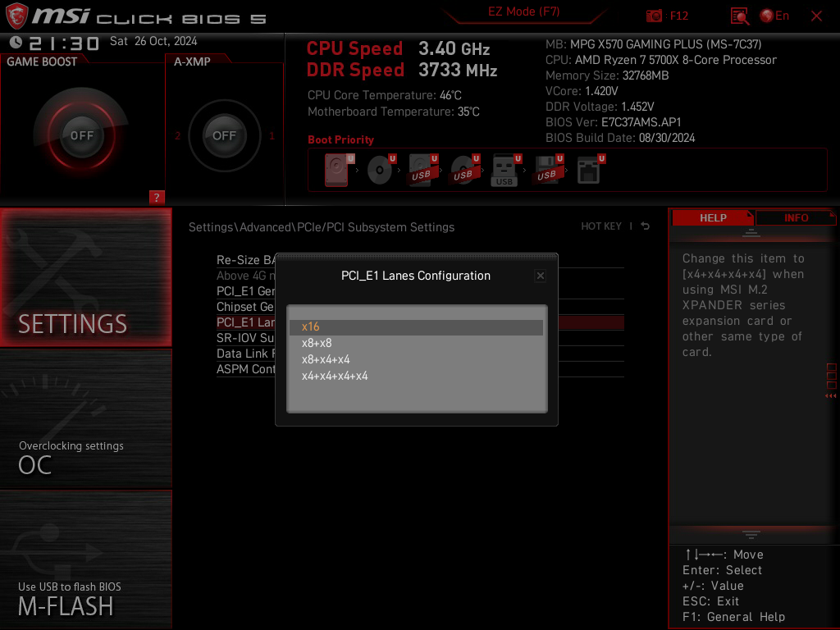This screenshot has height=630, width=840.
Task: Open the OC overclocking settings section
Action: click(x=85, y=419)
